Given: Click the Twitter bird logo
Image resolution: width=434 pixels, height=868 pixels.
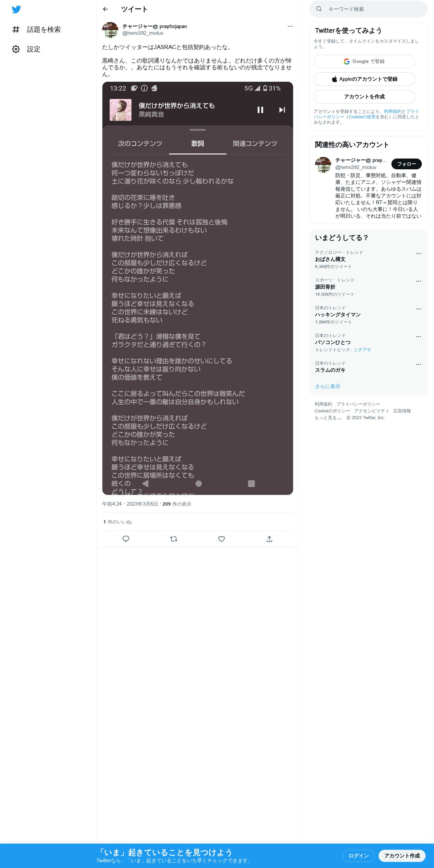Looking at the screenshot, I should 16,9.
